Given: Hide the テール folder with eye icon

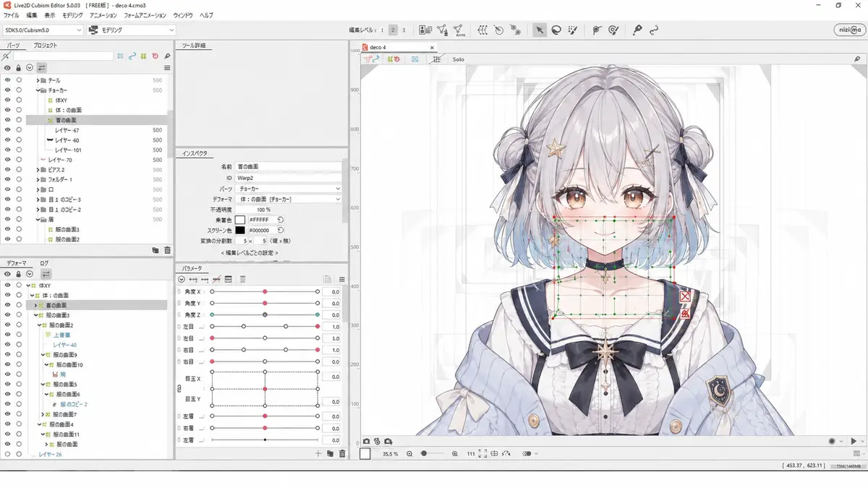Looking at the screenshot, I should pos(7,80).
